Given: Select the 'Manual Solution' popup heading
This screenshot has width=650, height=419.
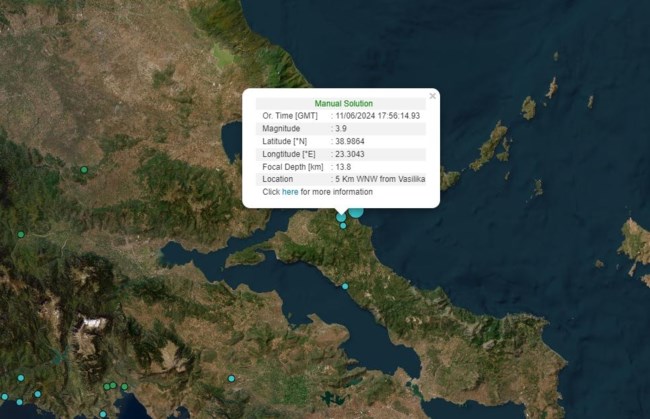Looking at the screenshot, I should (344, 104).
